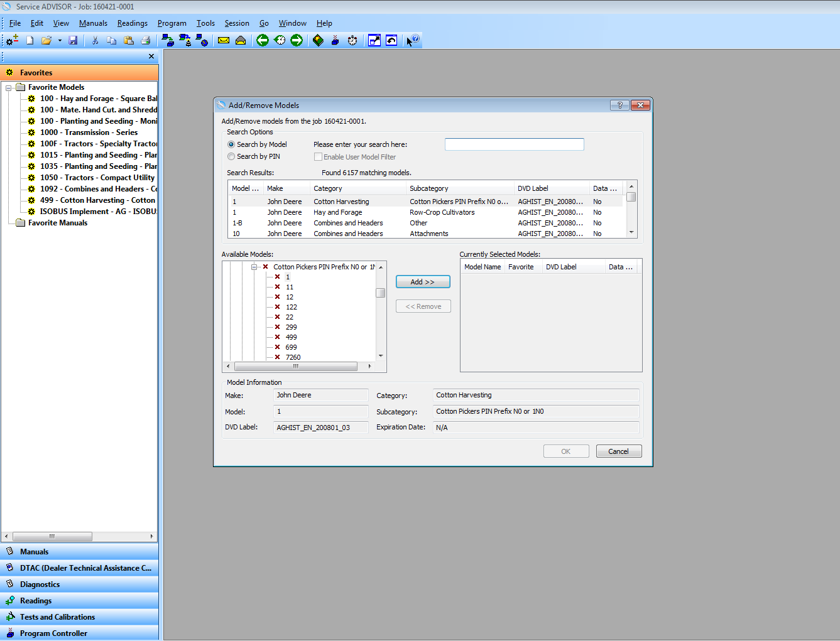The image size is (840, 641).
Task: Open the Program menu
Action: 172,23
